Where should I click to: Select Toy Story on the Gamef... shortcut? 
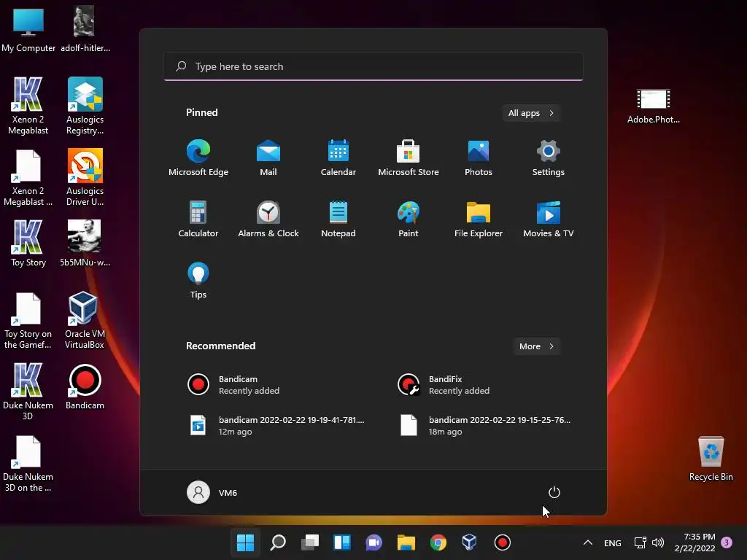click(28, 320)
